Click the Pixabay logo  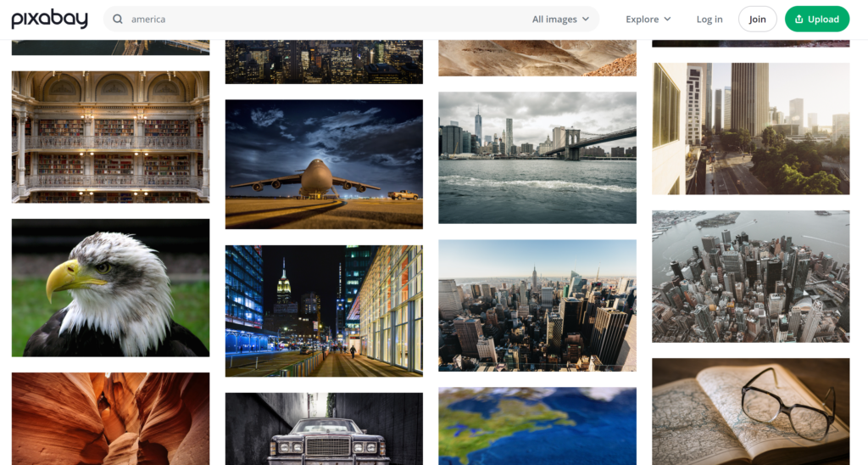tap(50, 20)
